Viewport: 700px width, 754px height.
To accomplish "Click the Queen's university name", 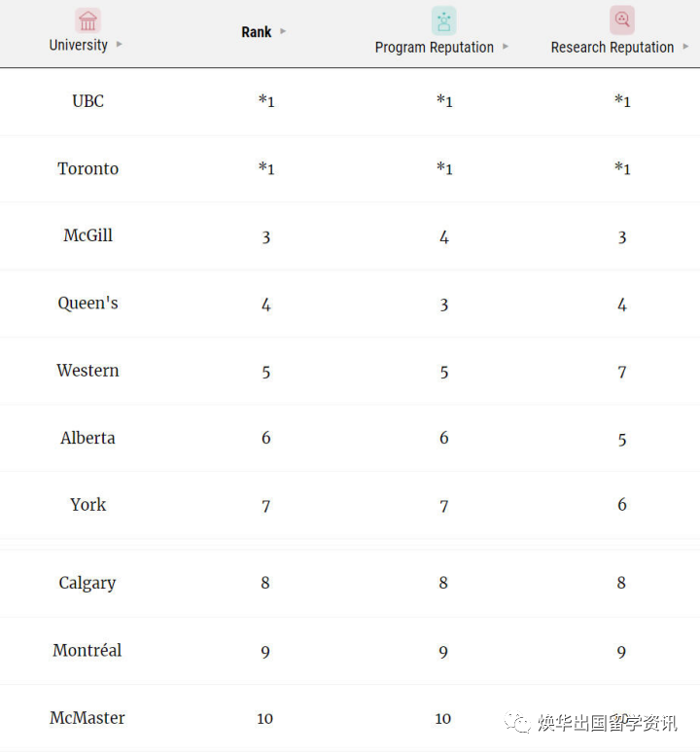I will [x=87, y=304].
